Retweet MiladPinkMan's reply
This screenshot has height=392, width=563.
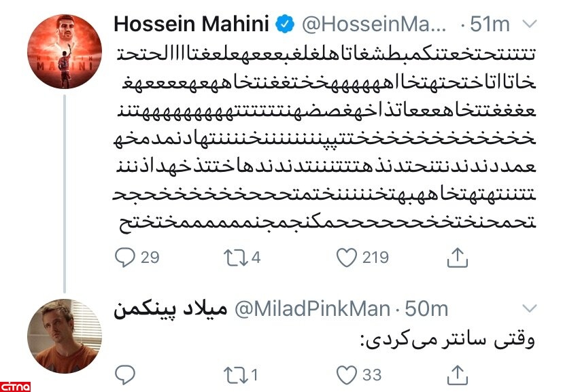pos(237,374)
